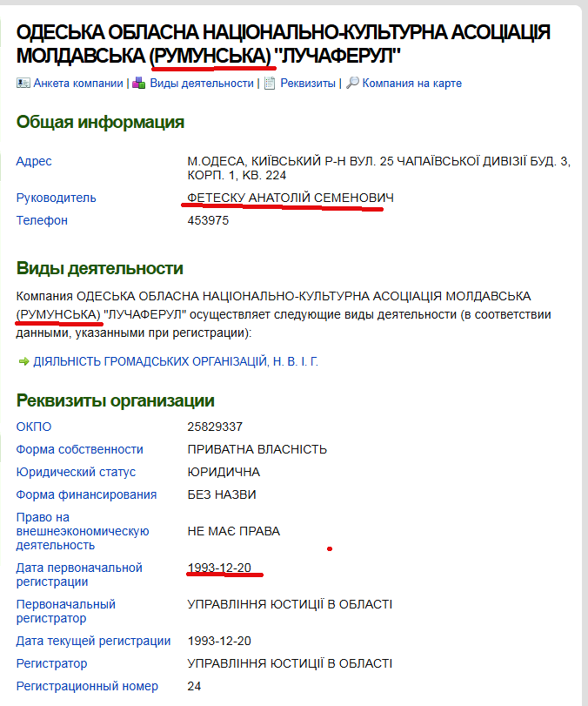
Task: Click the Регистрационный номер label
Action: coord(87,686)
